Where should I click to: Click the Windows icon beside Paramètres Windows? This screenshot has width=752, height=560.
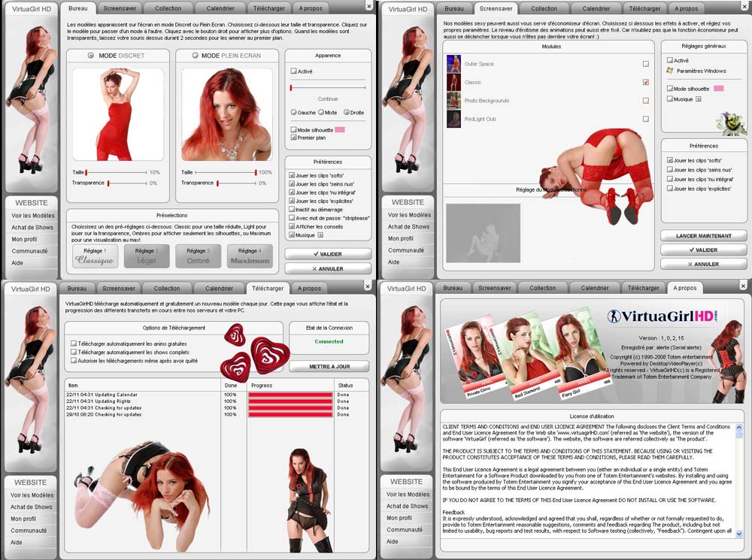(670, 71)
